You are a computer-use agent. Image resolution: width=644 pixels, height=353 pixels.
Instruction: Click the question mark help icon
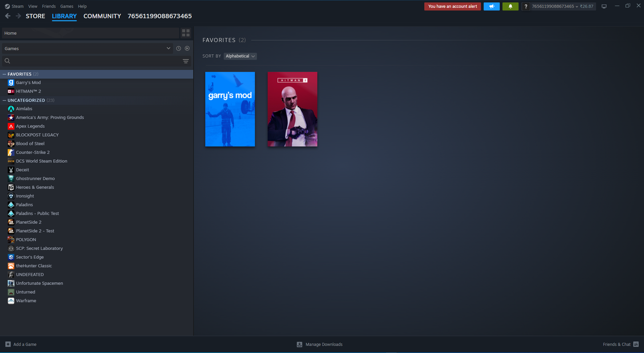(x=526, y=7)
